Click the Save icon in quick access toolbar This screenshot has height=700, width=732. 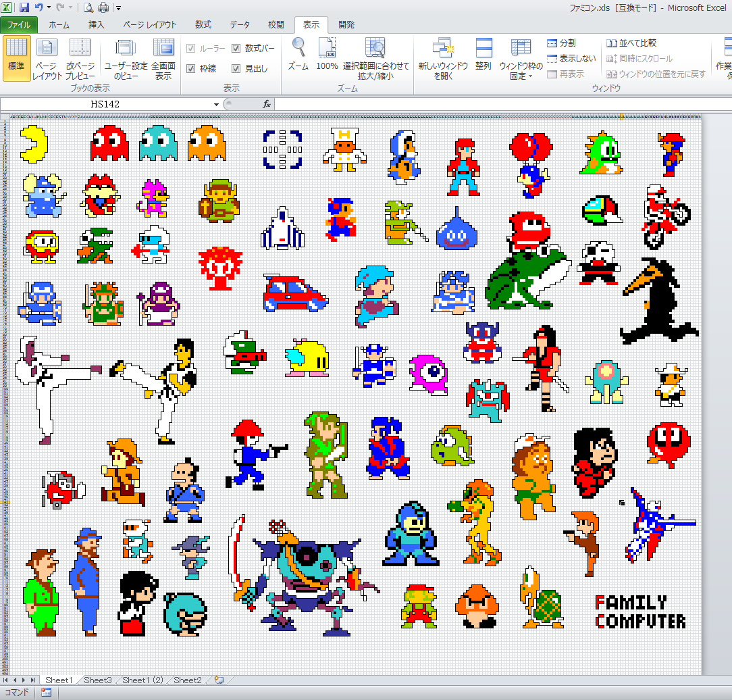pyautogui.click(x=24, y=7)
